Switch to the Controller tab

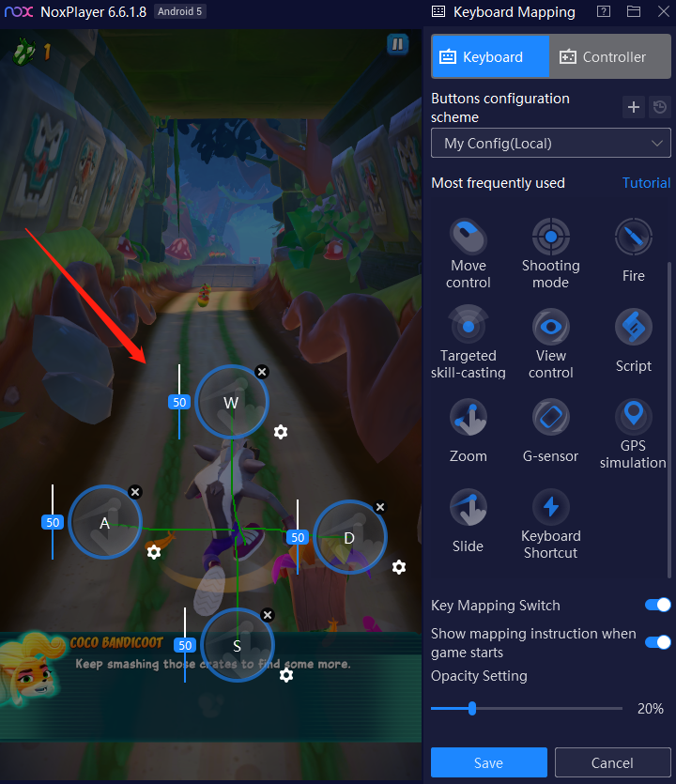610,56
